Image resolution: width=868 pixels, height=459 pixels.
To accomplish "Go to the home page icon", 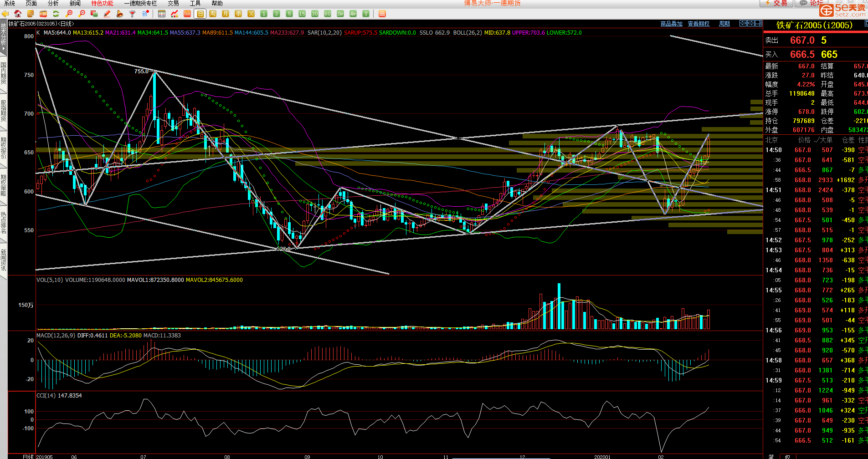I will click(18, 14).
